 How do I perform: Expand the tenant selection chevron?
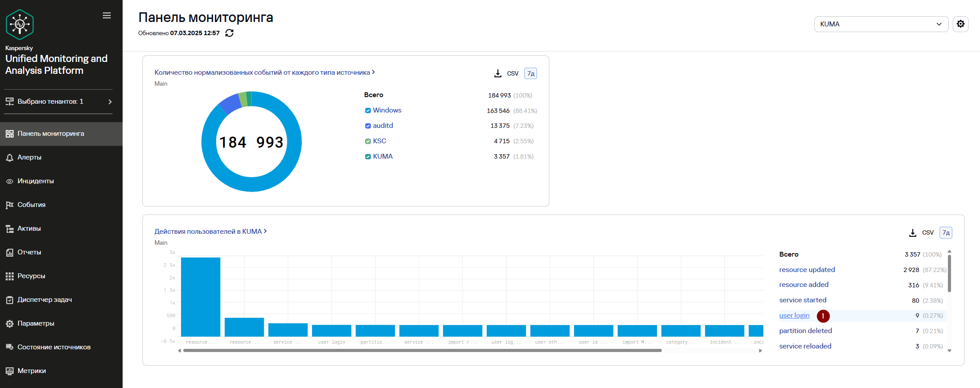110,102
